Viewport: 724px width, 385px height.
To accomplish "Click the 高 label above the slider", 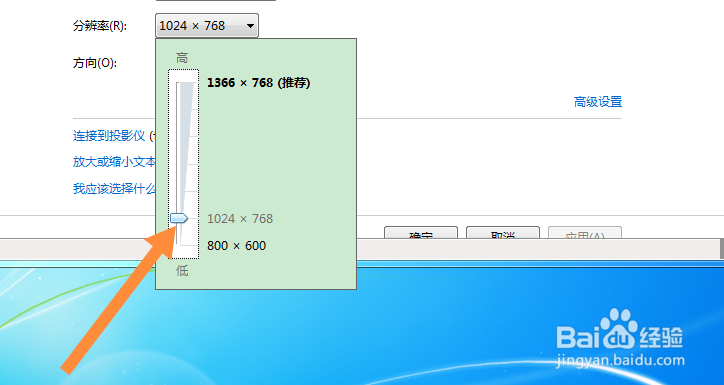I will pyautogui.click(x=182, y=58).
